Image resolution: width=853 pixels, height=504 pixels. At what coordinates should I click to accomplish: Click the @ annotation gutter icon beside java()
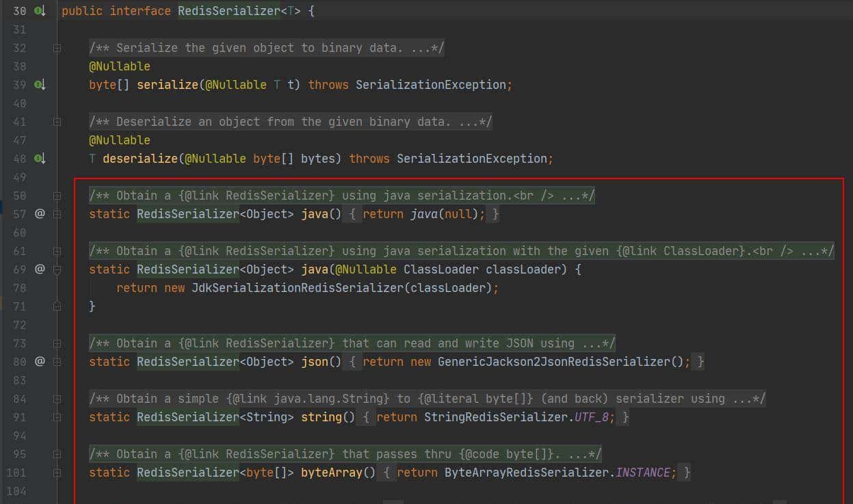coord(40,213)
